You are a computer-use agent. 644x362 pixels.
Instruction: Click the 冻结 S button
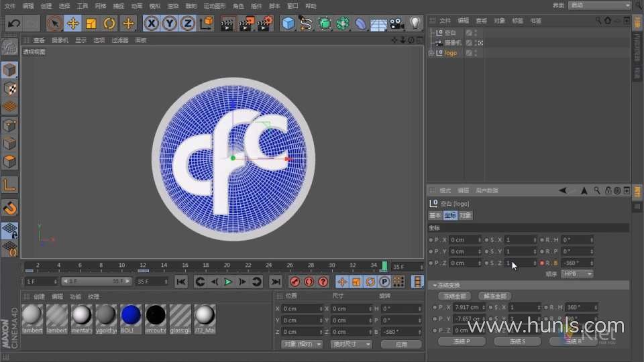coord(517,341)
